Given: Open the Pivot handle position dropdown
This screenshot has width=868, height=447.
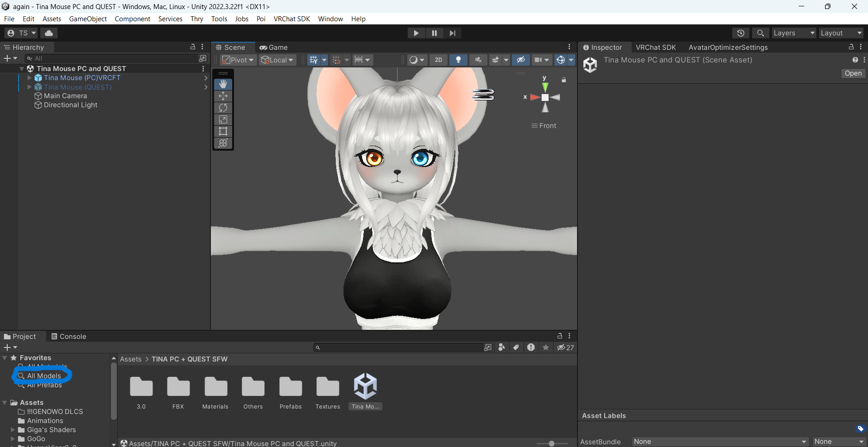Looking at the screenshot, I should point(238,60).
